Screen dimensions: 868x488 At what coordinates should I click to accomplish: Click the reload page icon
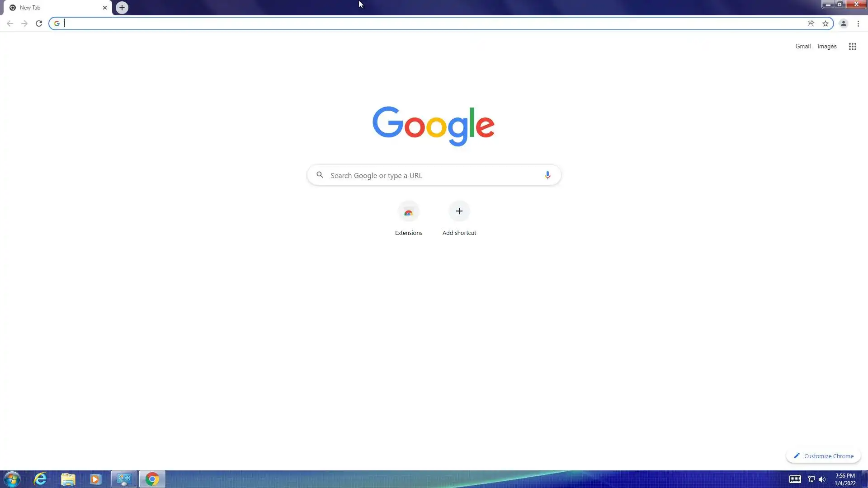coord(39,23)
